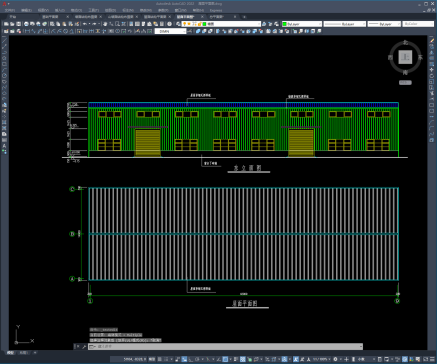Select the Erase tool in the Modify toolbar

coord(432,40)
